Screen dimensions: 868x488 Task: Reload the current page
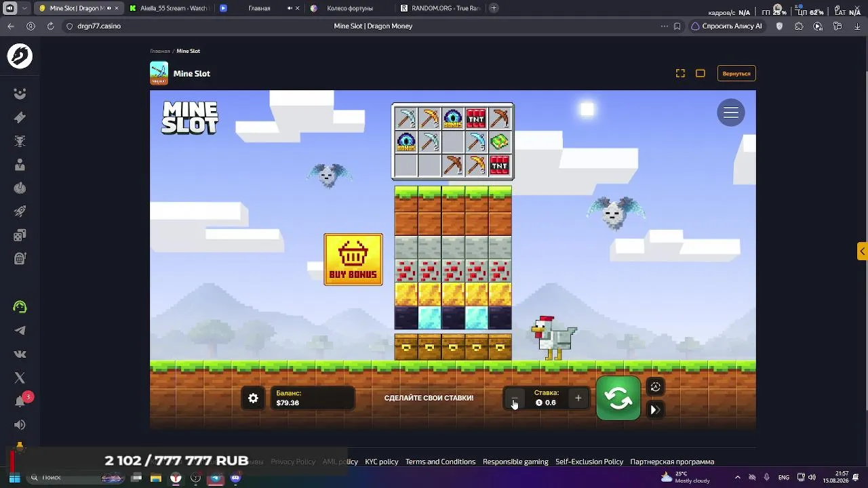point(50,26)
